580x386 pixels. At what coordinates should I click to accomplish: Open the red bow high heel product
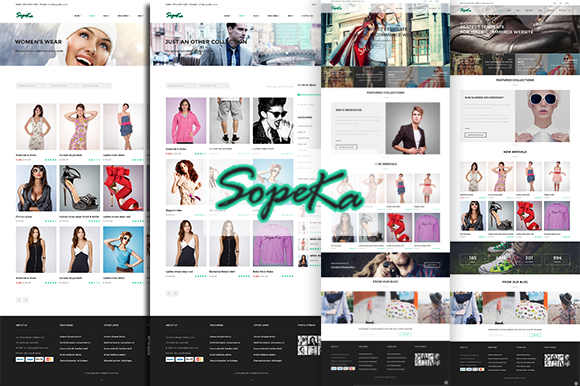[x=123, y=188]
